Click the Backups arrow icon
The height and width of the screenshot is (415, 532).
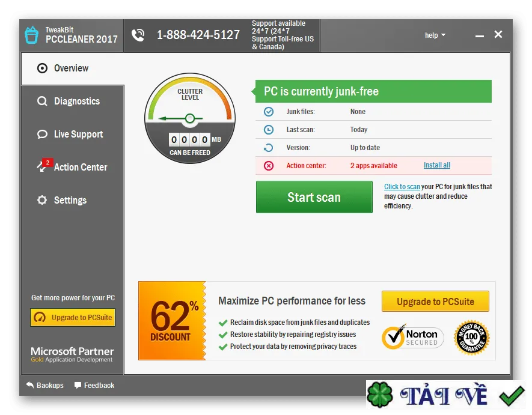pos(30,385)
